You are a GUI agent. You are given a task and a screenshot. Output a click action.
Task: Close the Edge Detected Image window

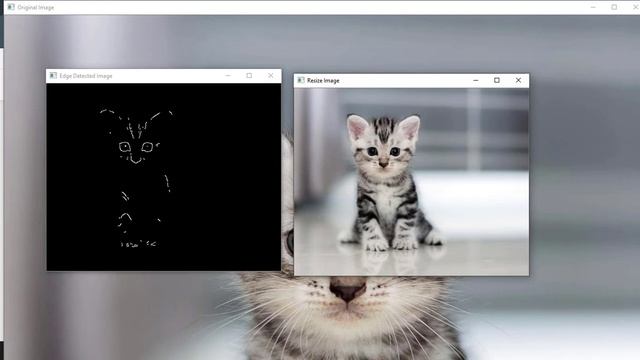(x=271, y=76)
